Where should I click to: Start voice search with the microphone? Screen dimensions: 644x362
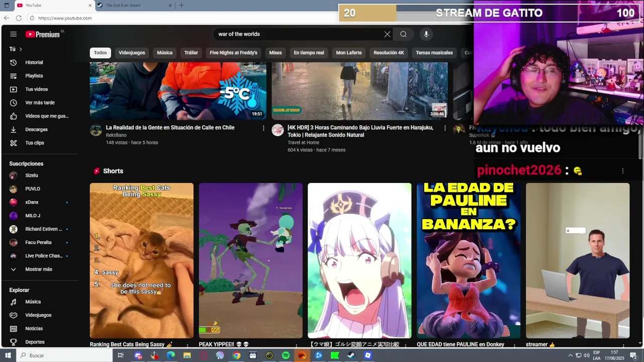click(x=426, y=34)
